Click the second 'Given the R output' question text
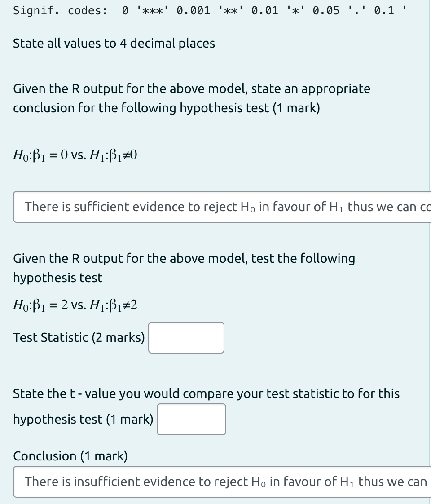431x504 pixels. [x=184, y=268]
